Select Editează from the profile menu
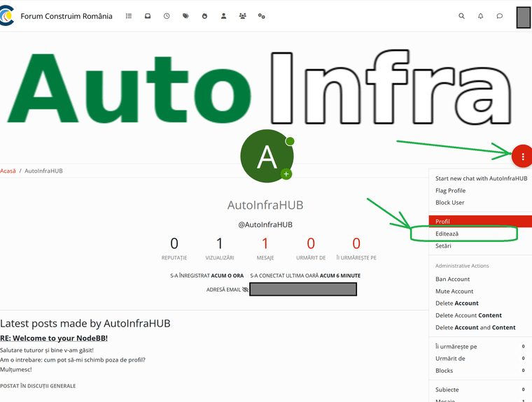 tap(447, 234)
